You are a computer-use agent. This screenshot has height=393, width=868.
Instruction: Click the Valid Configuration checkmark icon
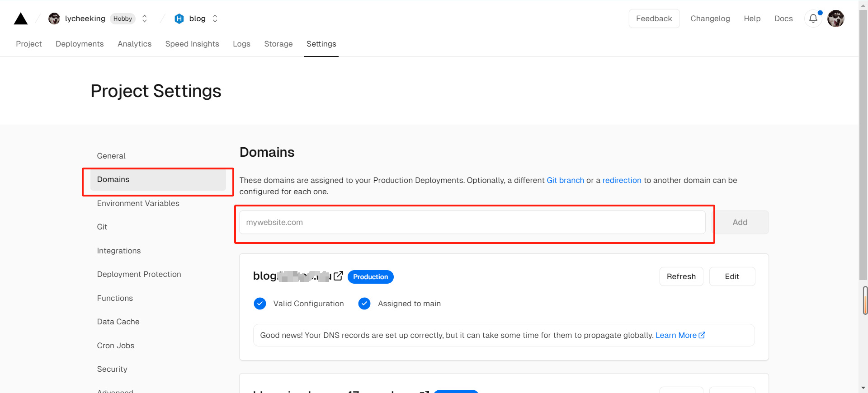click(x=260, y=304)
